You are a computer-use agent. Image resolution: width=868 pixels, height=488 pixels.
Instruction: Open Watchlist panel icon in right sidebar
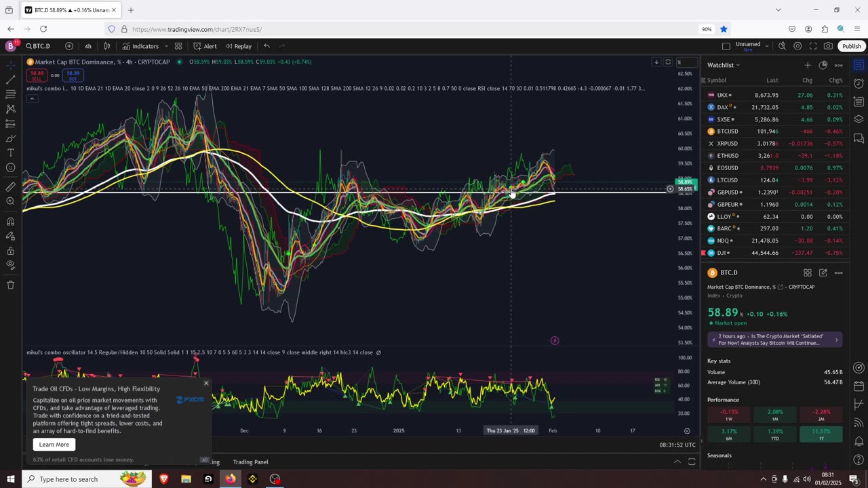(x=859, y=65)
